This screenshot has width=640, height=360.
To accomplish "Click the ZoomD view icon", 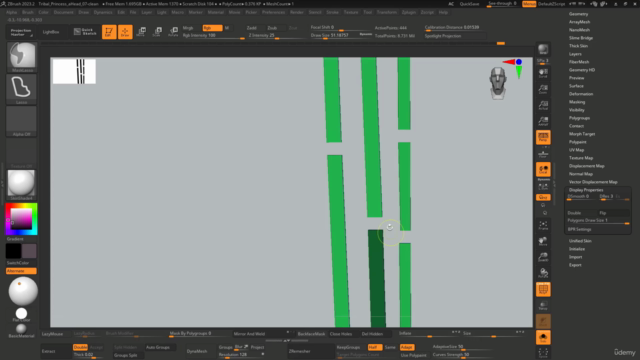I will (543, 257).
